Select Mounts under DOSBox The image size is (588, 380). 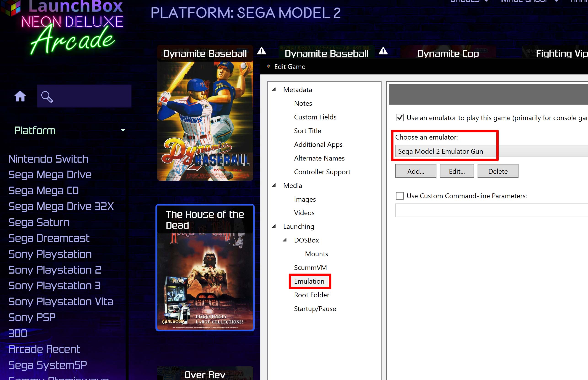(316, 254)
